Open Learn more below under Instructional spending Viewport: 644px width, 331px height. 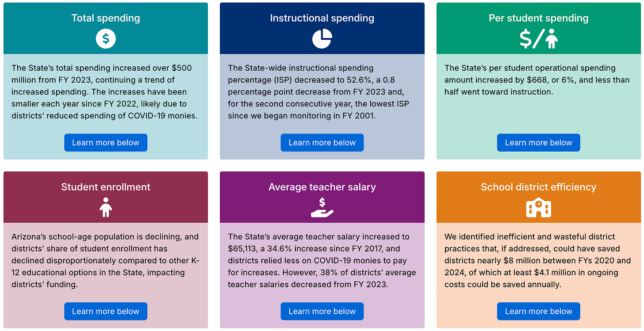(x=322, y=143)
